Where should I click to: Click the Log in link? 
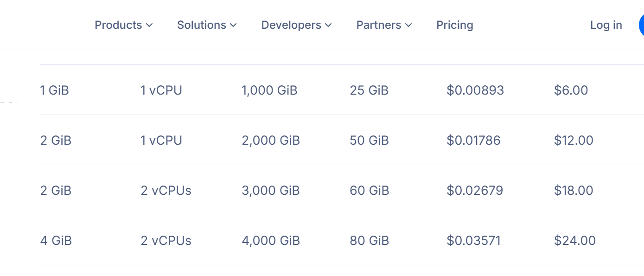606,25
